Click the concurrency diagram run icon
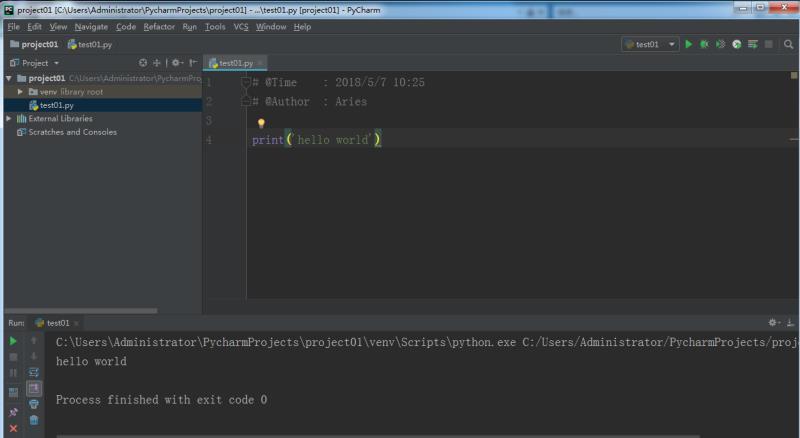Viewport: 800px width, 438px height. [x=753, y=44]
